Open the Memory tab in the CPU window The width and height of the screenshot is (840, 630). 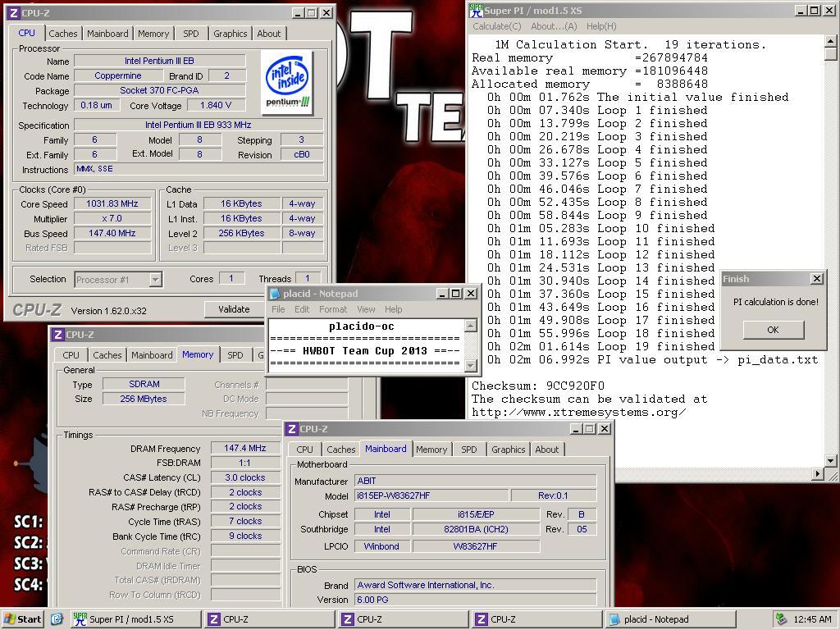coord(153,33)
